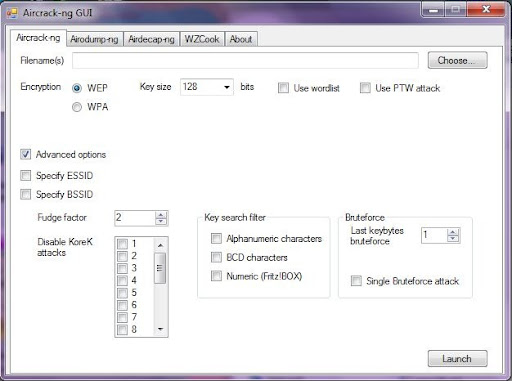The height and width of the screenshot is (381, 512).
Task: Decrease Last keybytes bruteforce value
Action: 453,239
